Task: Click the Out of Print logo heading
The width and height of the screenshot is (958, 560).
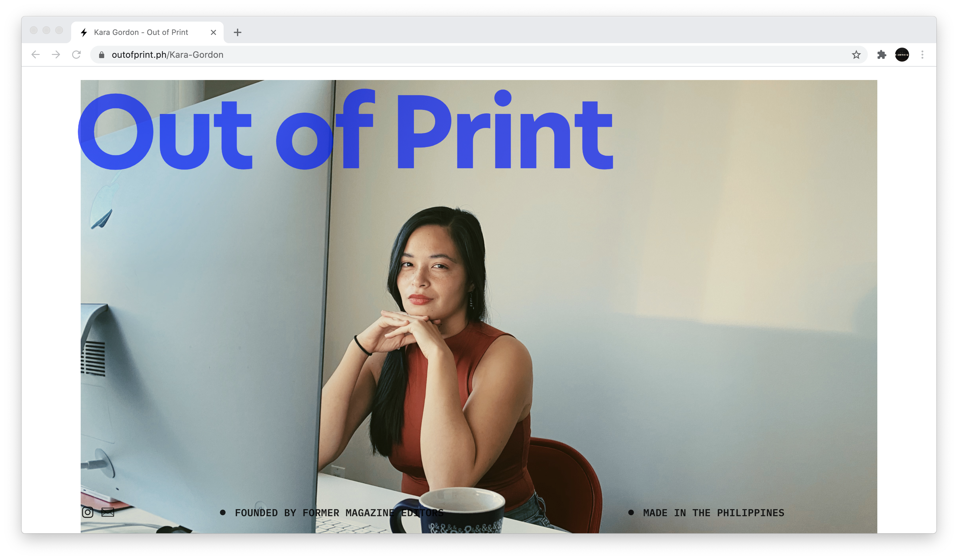Action: [345, 131]
